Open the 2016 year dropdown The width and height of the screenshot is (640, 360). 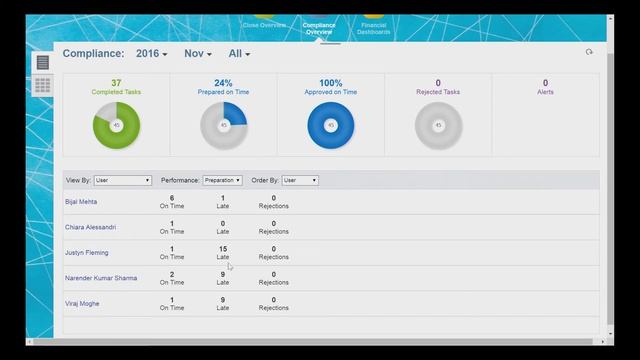coord(151,53)
